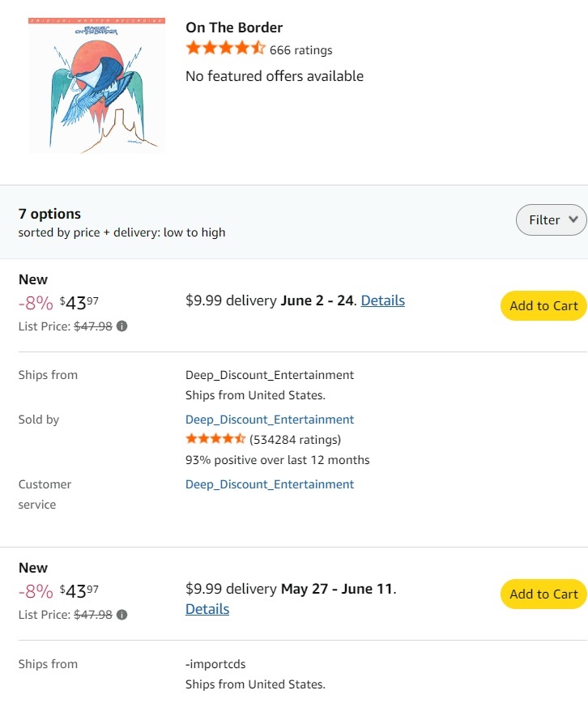Click the -importcds shipper name
Screen dimensions: 588x703
[215, 664]
